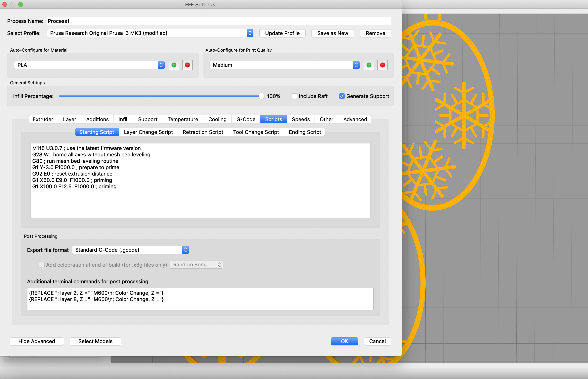The height and width of the screenshot is (379, 588).
Task: Select the Scripts tab
Action: point(273,119)
